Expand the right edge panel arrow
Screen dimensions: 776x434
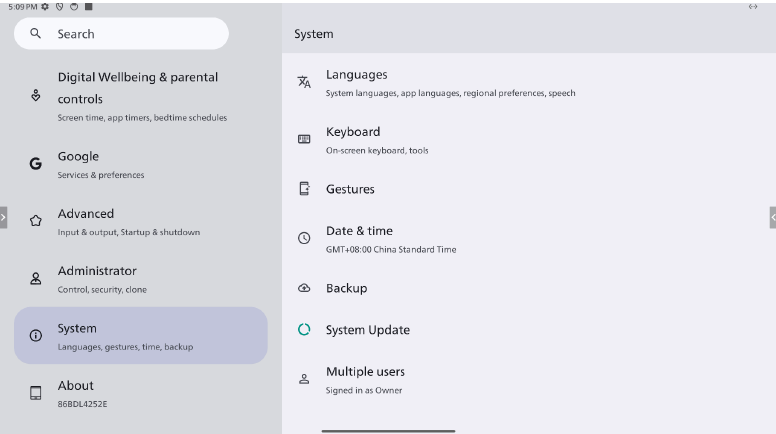pyautogui.click(x=772, y=216)
